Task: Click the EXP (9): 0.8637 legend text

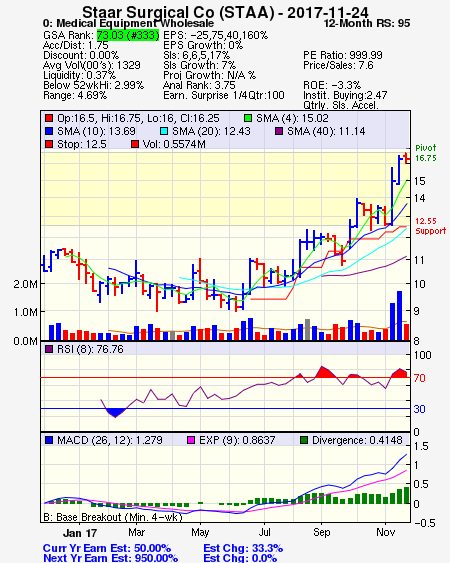Action: [x=237, y=440]
